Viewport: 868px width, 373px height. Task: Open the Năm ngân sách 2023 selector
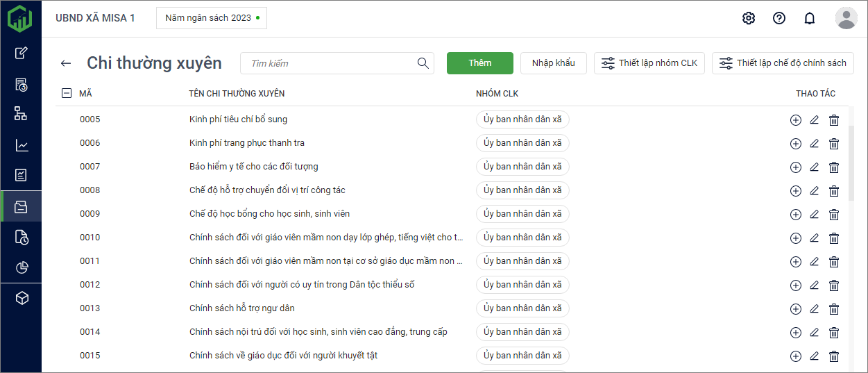(x=212, y=18)
